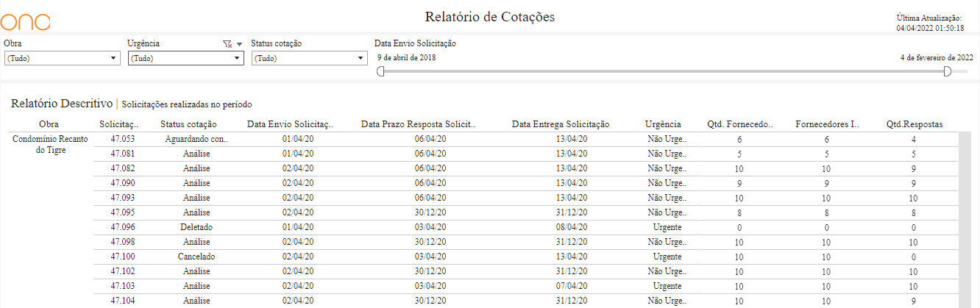The width and height of the screenshot is (980, 308).
Task: Open the Status cotação dropdown
Action: point(309,58)
